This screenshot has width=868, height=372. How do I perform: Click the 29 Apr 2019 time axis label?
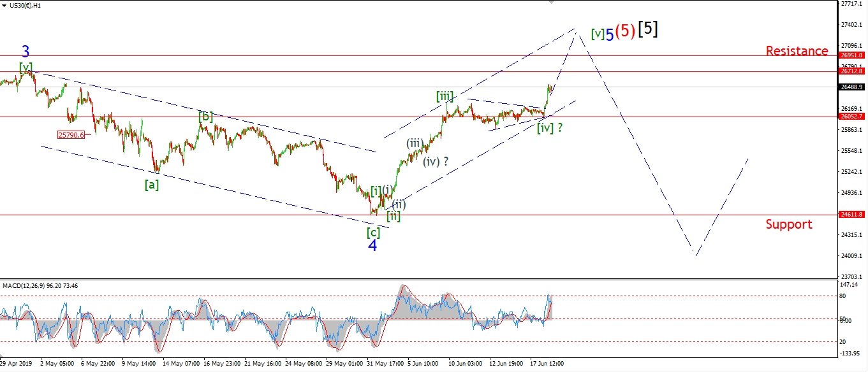14,364
